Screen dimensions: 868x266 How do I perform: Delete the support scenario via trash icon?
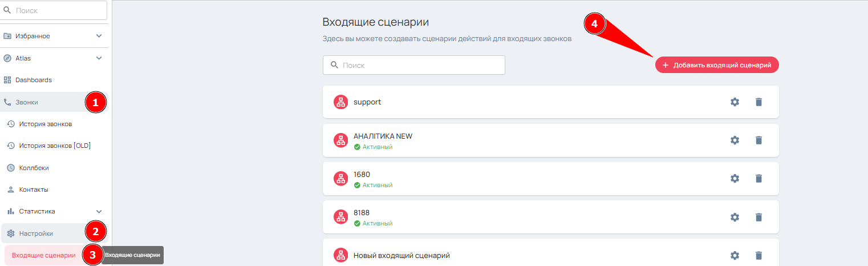pyautogui.click(x=758, y=102)
